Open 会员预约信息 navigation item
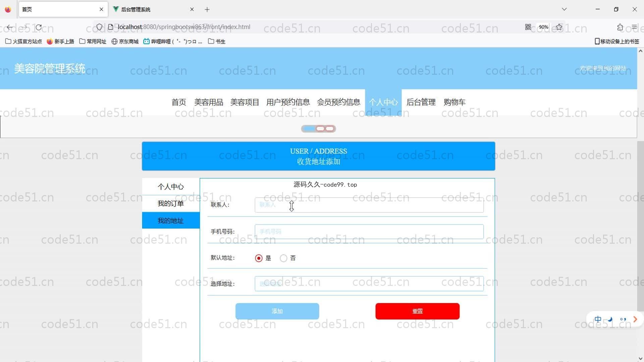The height and width of the screenshot is (362, 644). (338, 102)
